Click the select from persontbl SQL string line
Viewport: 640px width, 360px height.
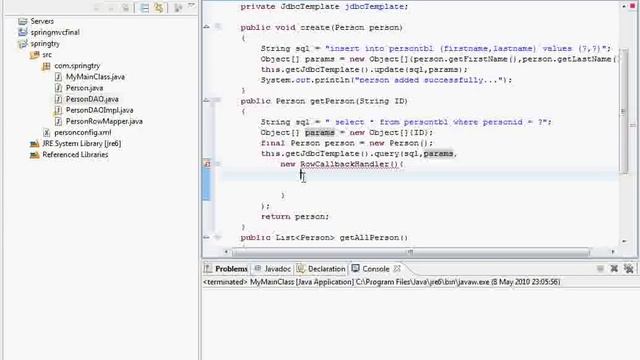[406, 122]
